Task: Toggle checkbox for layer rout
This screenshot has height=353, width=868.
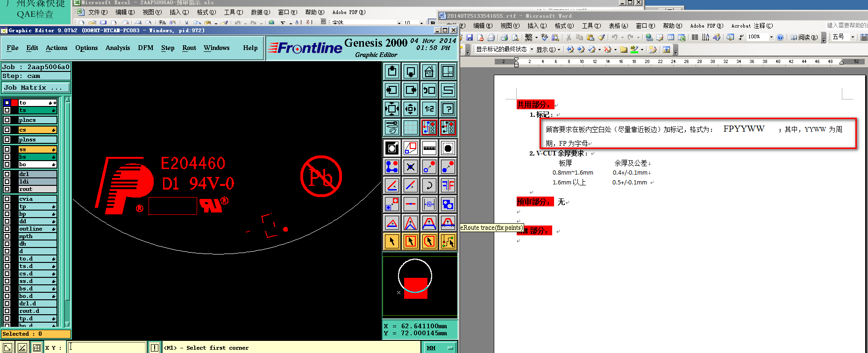Action: 7,189
